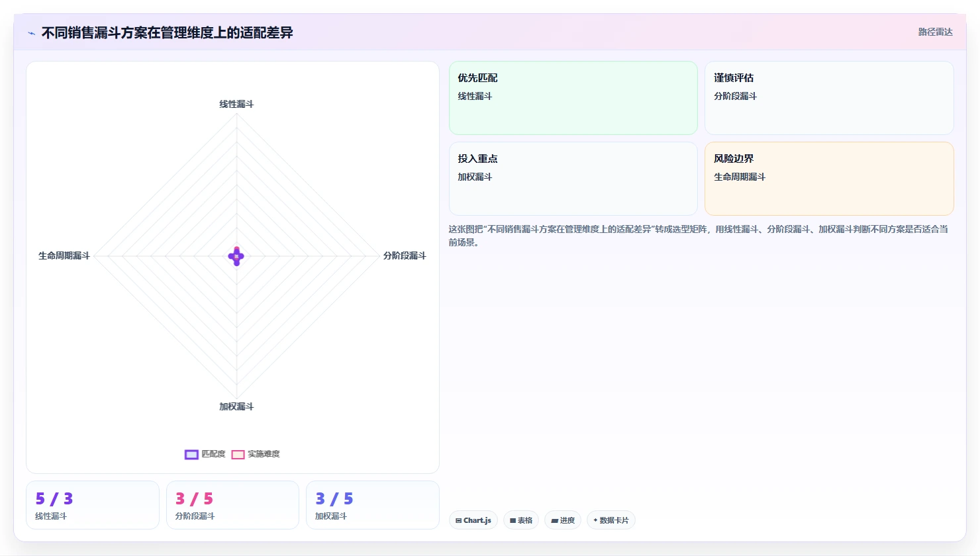Click 生命周期漏斗 text in 风险边界 card

(740, 177)
